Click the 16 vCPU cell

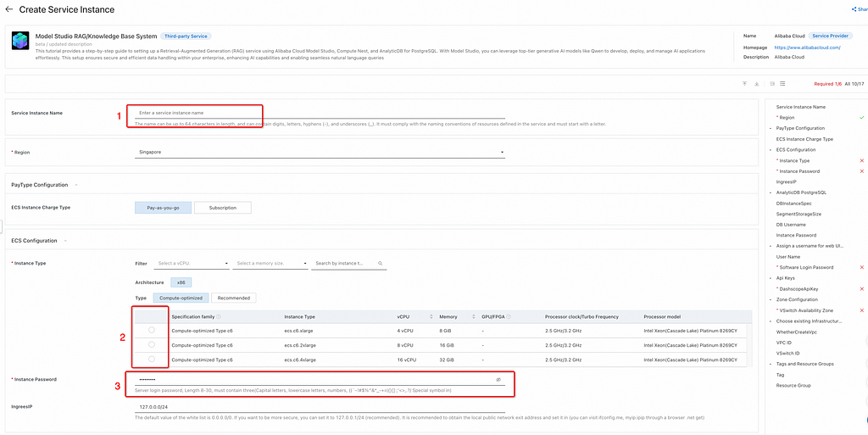click(x=406, y=360)
